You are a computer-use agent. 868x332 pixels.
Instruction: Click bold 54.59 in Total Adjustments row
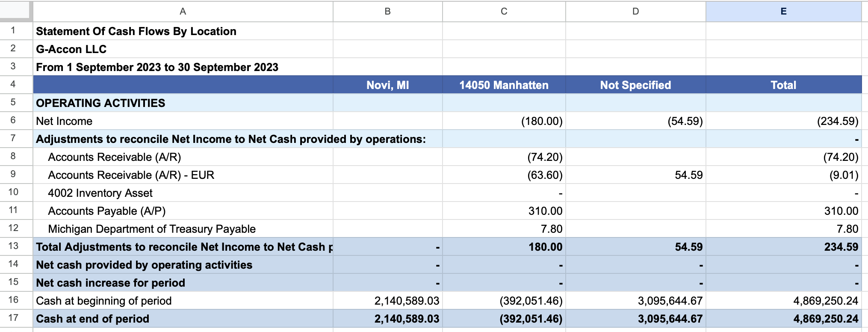[636, 246]
